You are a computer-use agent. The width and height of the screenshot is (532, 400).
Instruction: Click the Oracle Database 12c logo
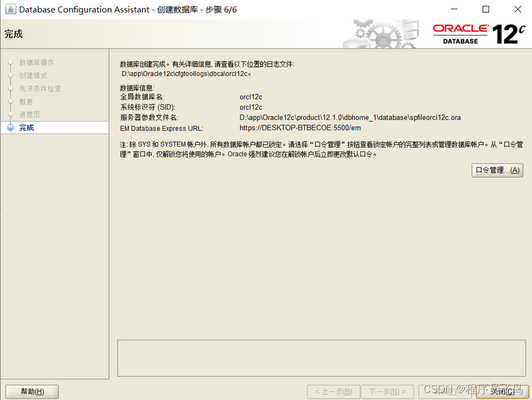[478, 34]
